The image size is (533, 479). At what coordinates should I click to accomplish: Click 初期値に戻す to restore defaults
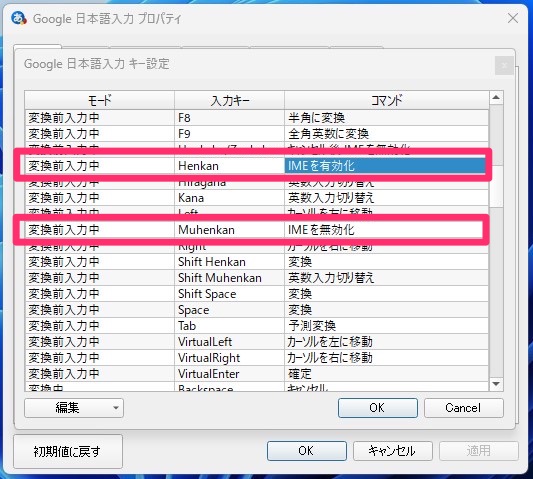pos(68,451)
